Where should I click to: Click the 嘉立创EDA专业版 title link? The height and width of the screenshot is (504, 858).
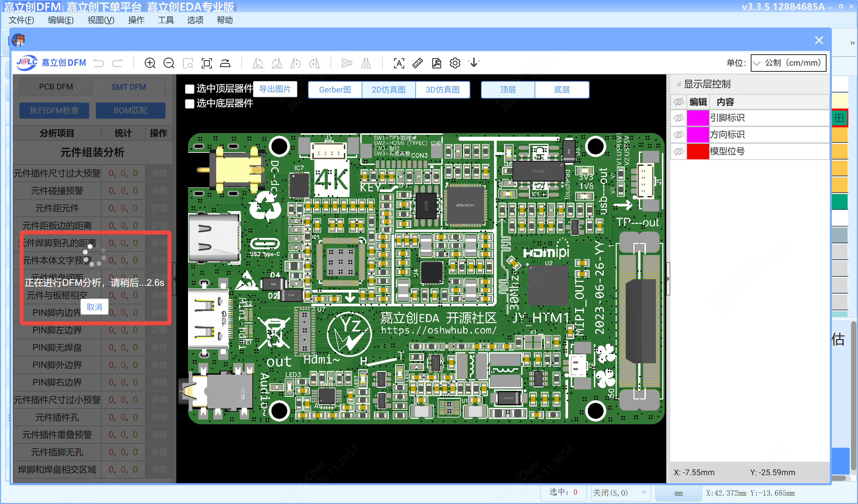click(x=191, y=7)
